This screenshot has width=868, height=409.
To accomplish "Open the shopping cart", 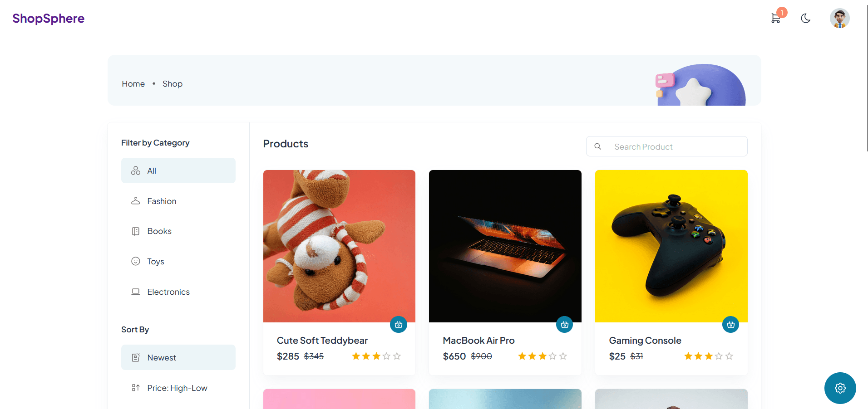I will pyautogui.click(x=776, y=19).
